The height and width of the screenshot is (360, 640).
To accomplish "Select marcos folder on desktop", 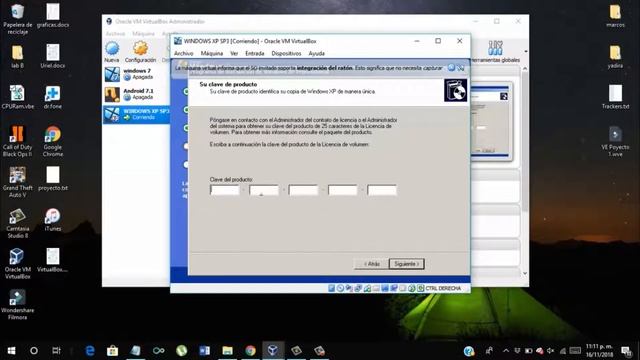I will [615, 16].
